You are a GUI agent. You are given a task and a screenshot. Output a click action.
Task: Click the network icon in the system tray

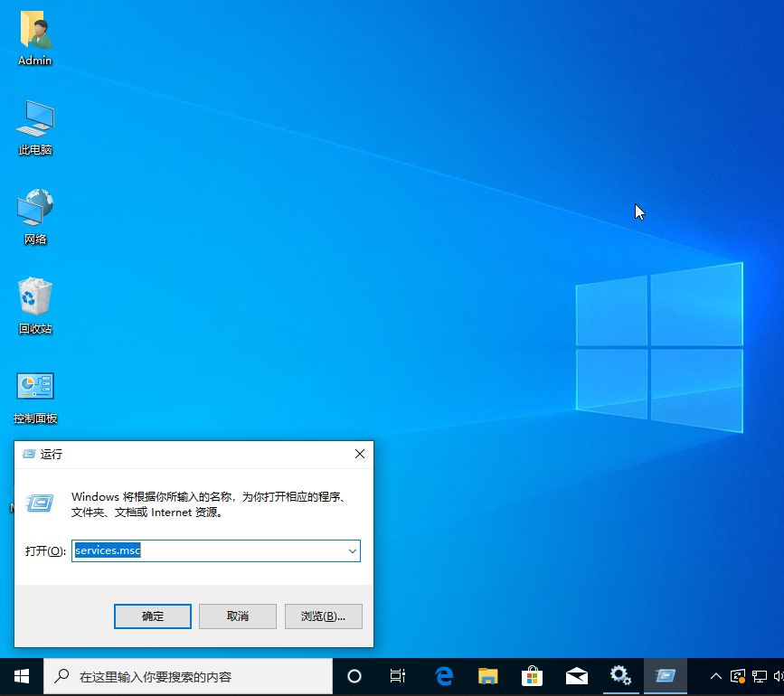click(x=759, y=675)
